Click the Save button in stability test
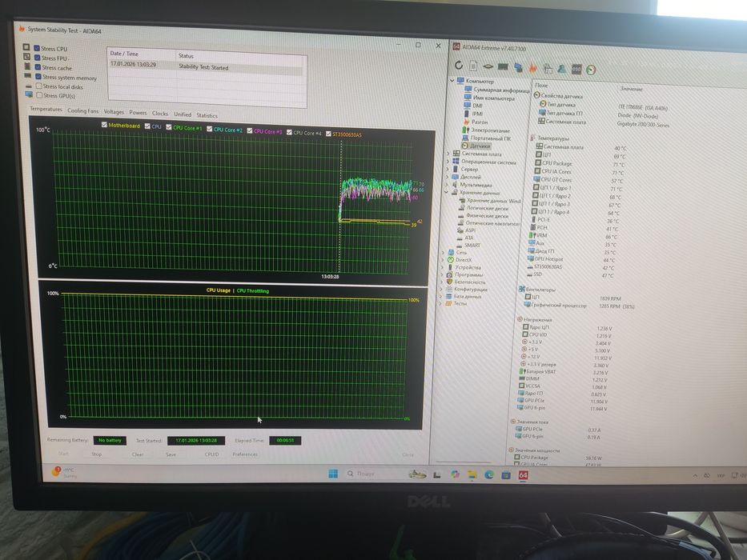Screen dimensions: 747x560 pos(171,454)
